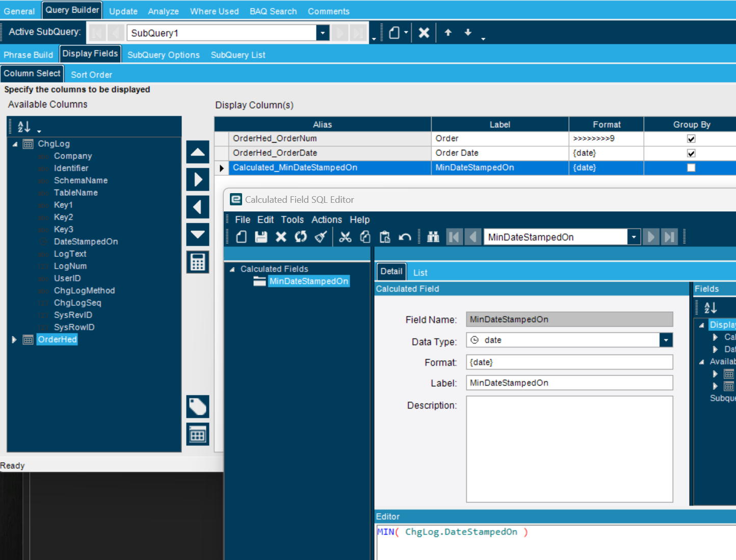Uncheck Group By for OrderHed_OrderNum
This screenshot has height=560, width=736.
[x=691, y=139]
